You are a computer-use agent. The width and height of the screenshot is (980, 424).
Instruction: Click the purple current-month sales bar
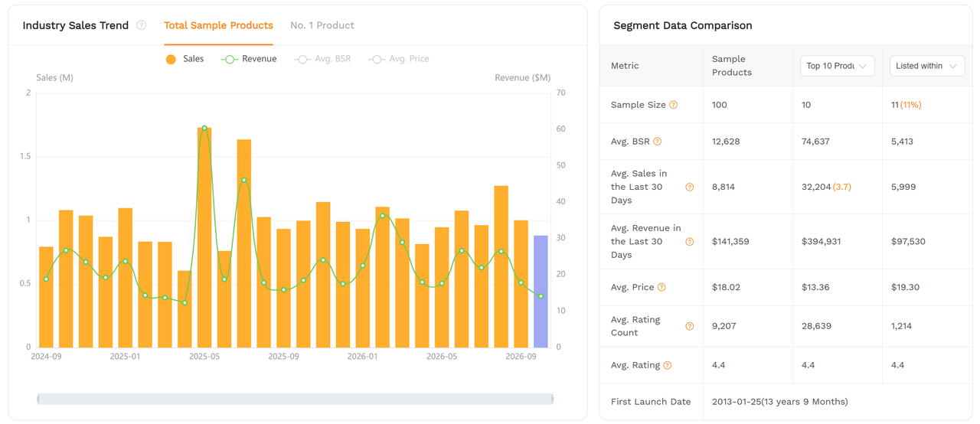point(541,292)
